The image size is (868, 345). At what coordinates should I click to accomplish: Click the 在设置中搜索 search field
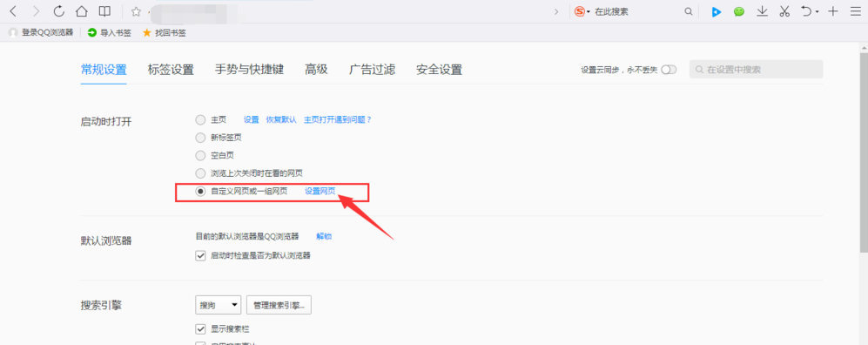pyautogui.click(x=757, y=70)
